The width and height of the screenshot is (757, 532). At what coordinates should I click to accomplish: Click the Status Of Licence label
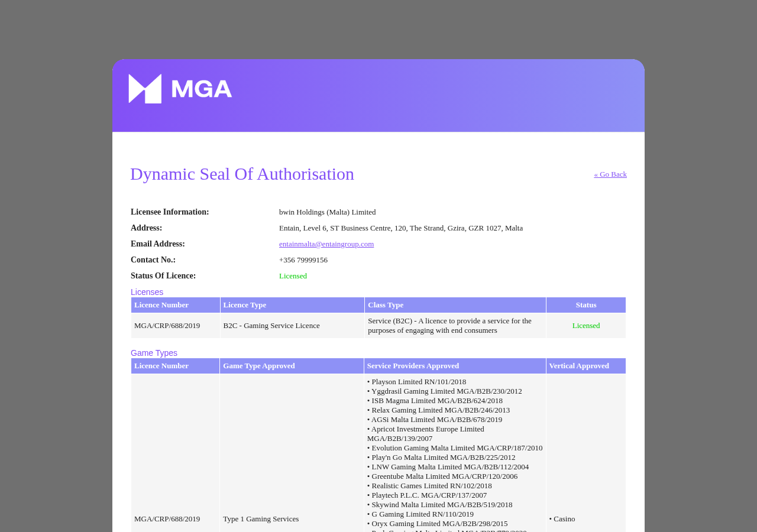click(x=163, y=276)
